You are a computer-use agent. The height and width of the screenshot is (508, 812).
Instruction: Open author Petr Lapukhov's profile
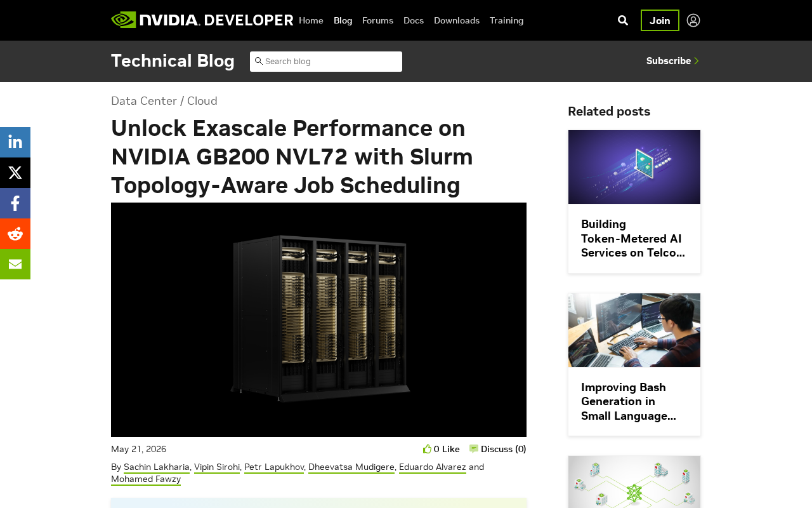coord(274,467)
